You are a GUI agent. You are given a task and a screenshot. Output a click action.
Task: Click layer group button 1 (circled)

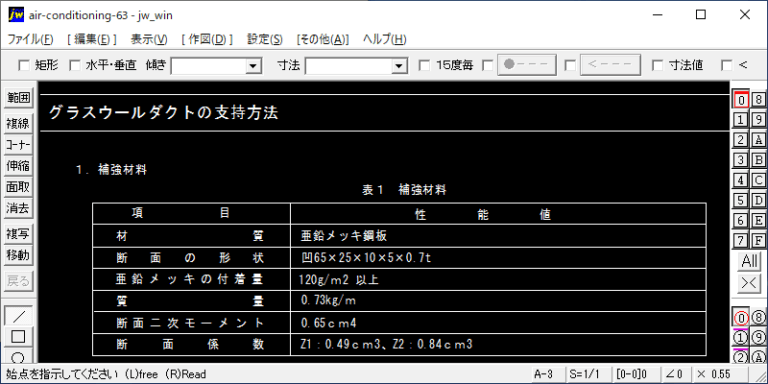coord(741,337)
